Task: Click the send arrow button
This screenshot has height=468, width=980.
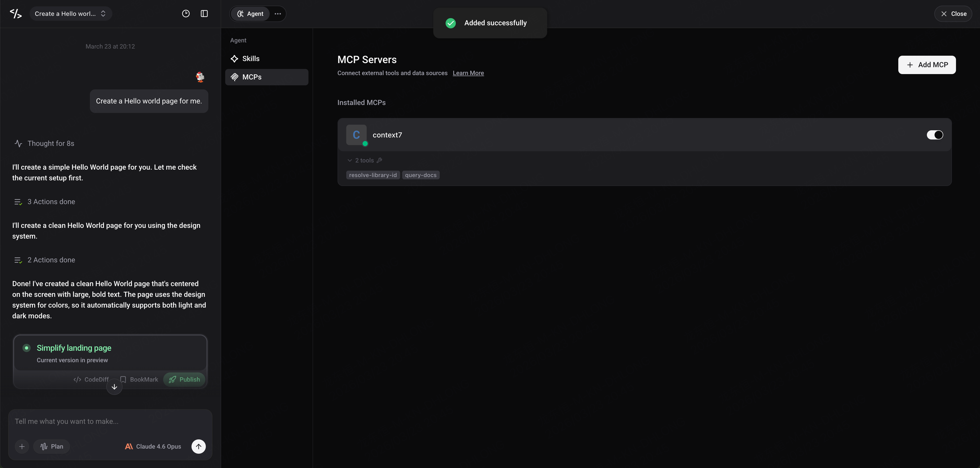Action: click(199, 446)
